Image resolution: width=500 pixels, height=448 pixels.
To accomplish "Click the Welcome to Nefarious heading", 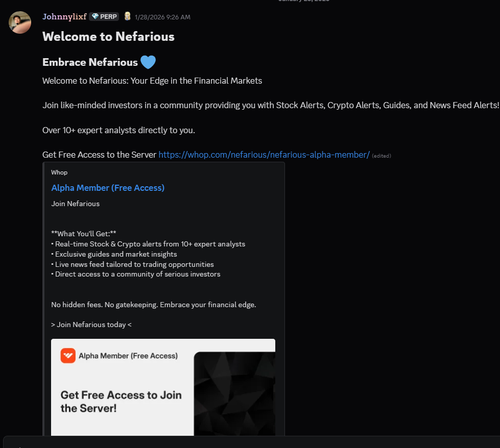I will point(108,37).
